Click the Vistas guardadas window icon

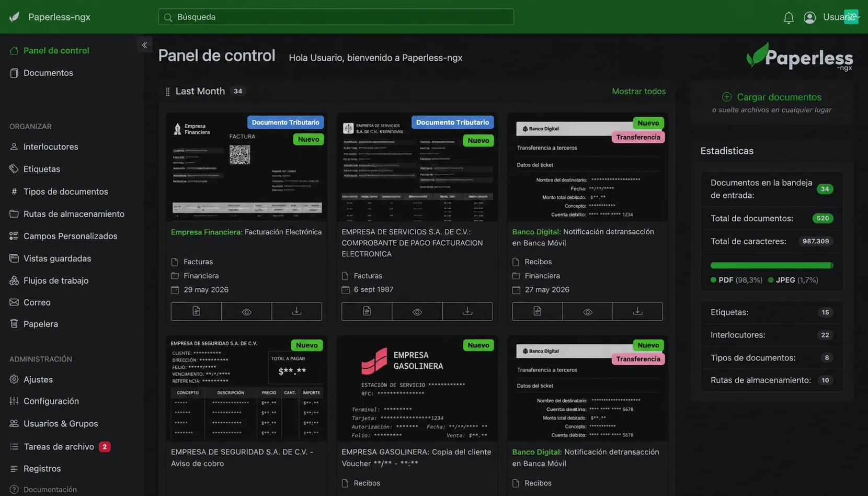14,258
